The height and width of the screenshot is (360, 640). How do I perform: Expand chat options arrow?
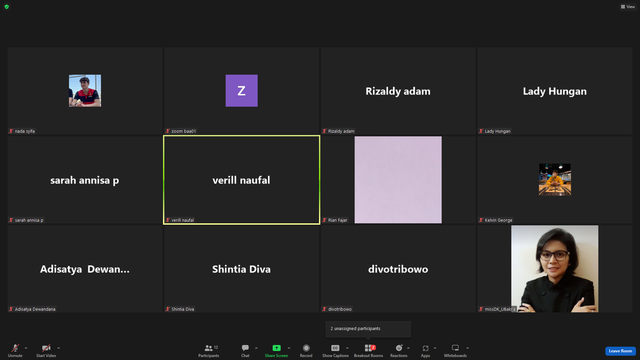256,348
